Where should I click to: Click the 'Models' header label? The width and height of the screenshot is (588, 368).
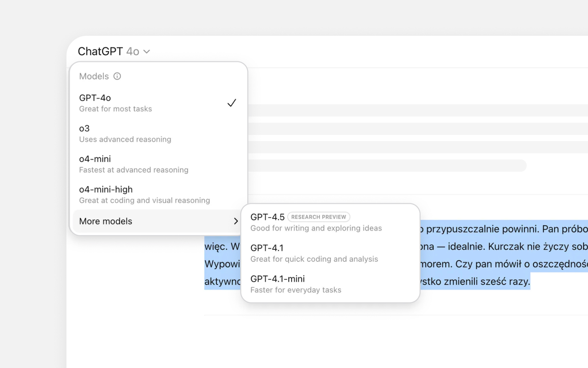tap(94, 76)
